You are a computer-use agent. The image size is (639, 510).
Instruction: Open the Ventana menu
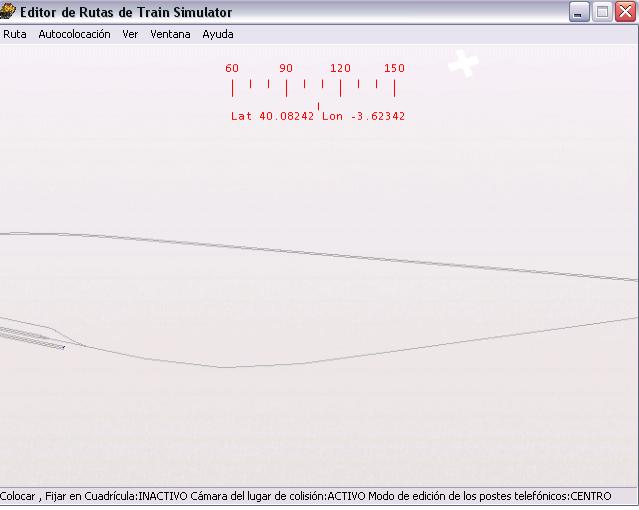[x=170, y=34]
